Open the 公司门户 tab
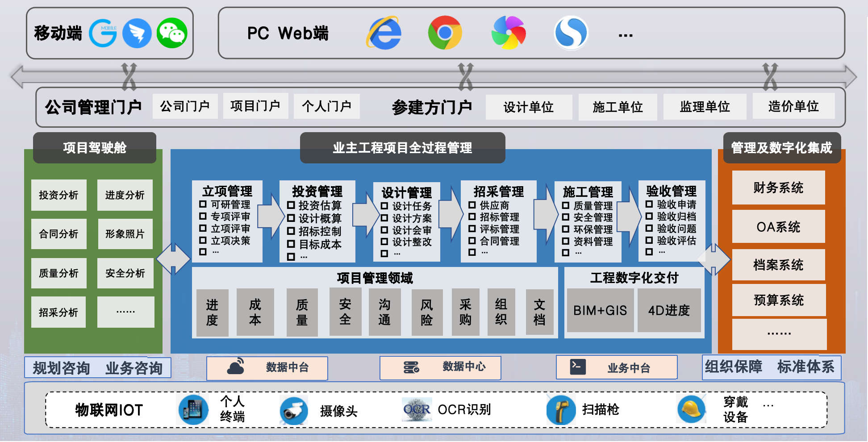Screen dimensions: 868x442 pos(185,106)
